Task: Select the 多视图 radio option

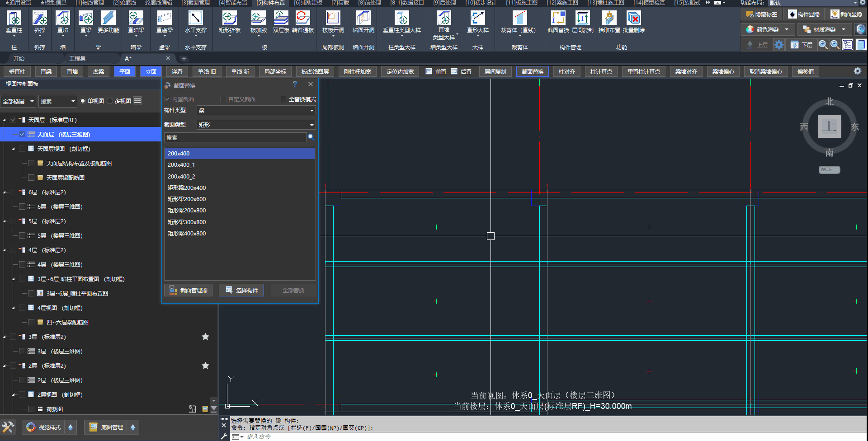Action: pyautogui.click(x=110, y=101)
